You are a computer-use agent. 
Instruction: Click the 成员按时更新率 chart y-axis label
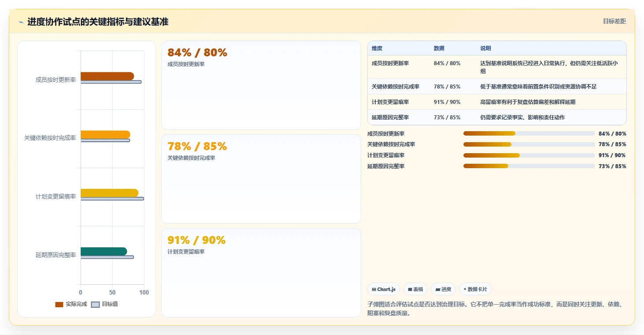pyautogui.click(x=56, y=80)
